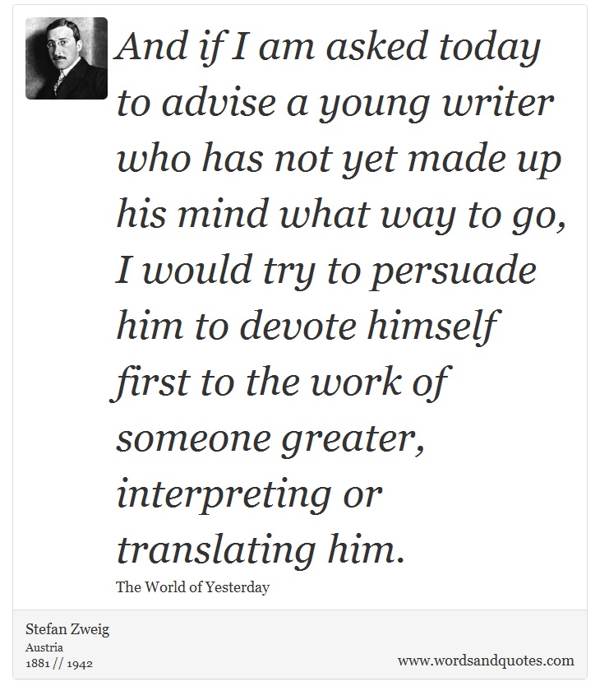Click the birth year 1881

38,663
